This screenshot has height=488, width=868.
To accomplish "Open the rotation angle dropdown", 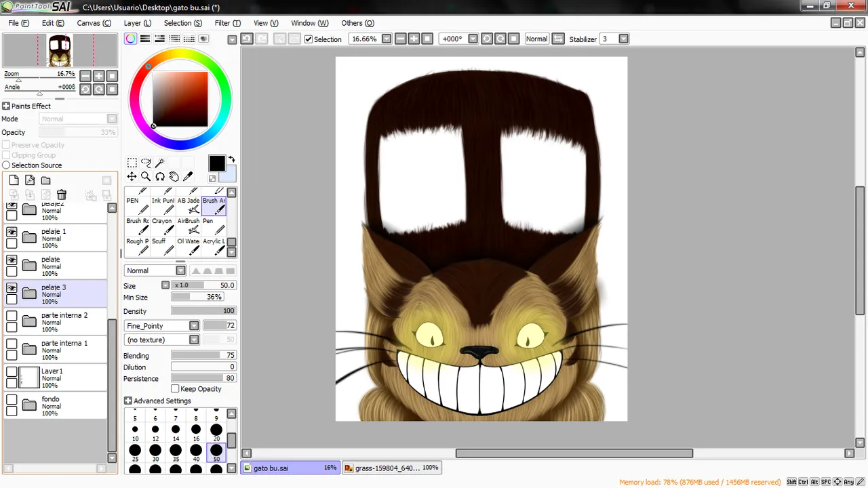I will (473, 39).
